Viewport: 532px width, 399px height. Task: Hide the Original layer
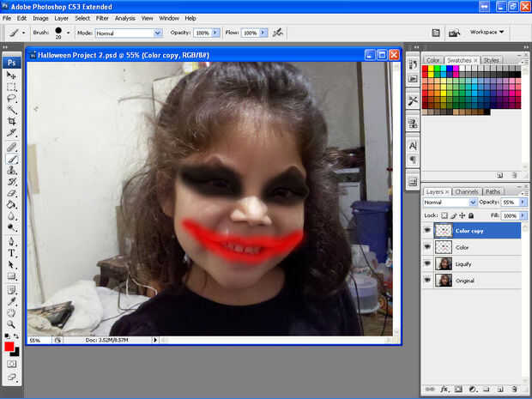coord(427,281)
